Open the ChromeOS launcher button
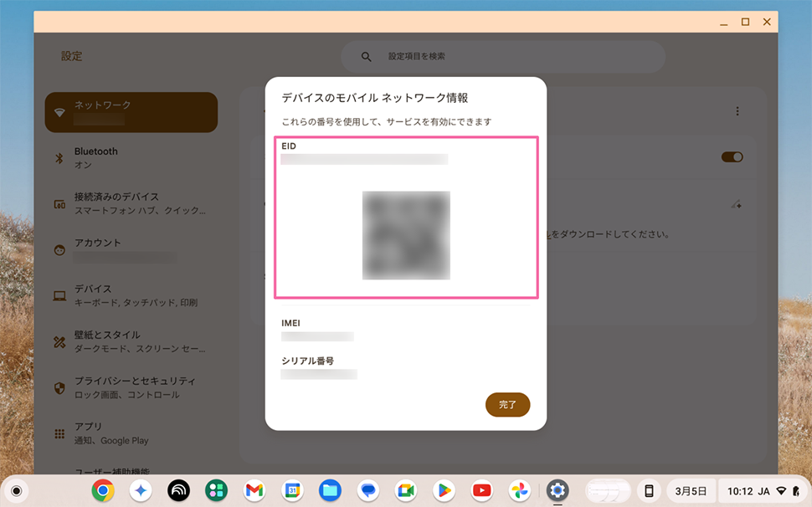The image size is (812, 507). (16, 490)
